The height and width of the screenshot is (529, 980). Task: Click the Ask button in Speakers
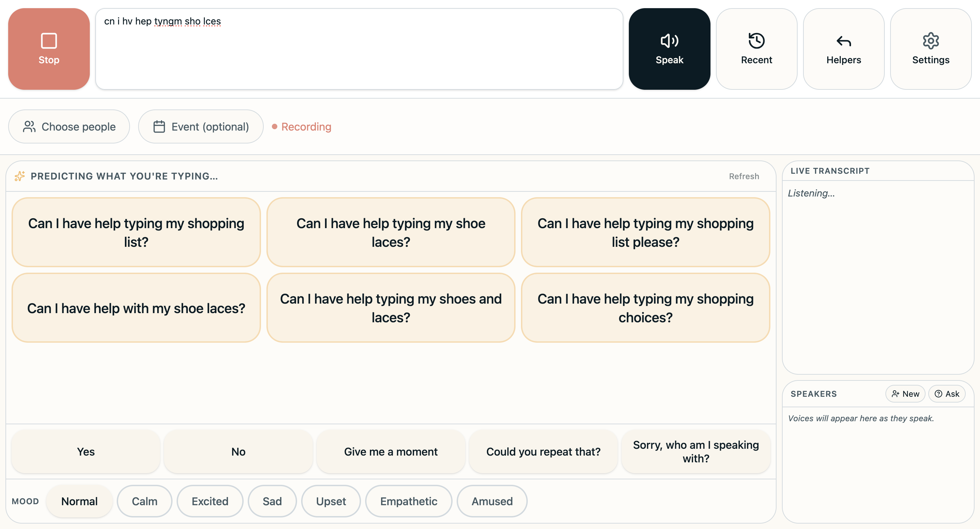947,394
